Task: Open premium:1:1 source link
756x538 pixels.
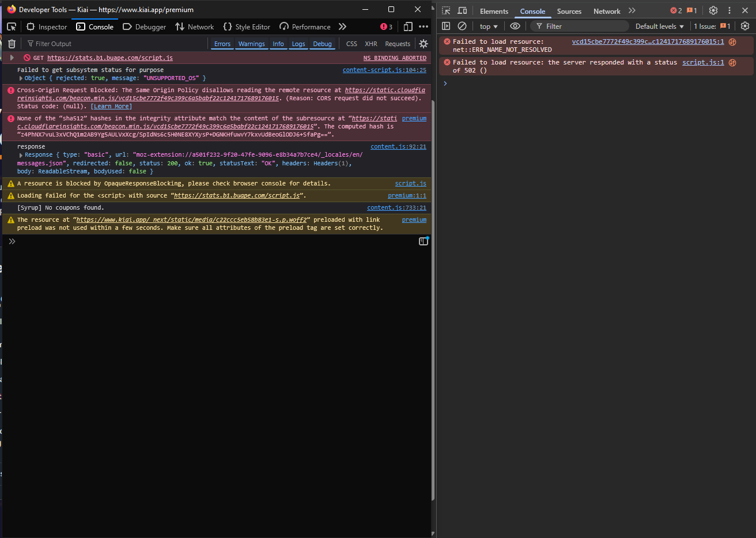Action: coord(407,195)
